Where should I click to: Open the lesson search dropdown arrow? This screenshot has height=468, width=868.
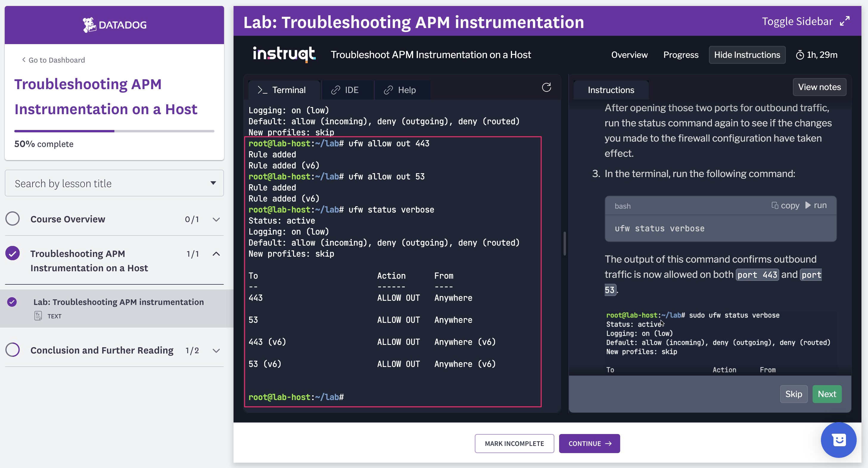point(213,183)
